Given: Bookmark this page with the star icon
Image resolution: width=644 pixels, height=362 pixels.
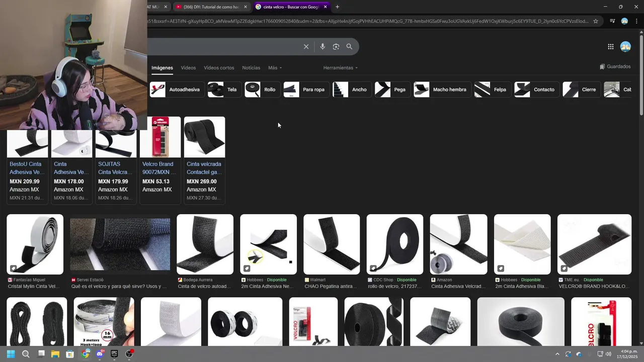Looking at the screenshot, I should point(596,21).
